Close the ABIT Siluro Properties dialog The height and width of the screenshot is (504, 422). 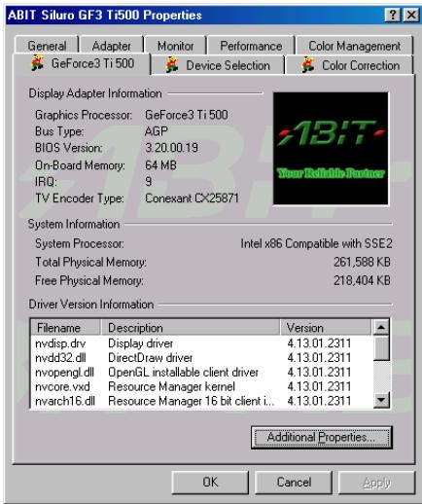(x=411, y=15)
